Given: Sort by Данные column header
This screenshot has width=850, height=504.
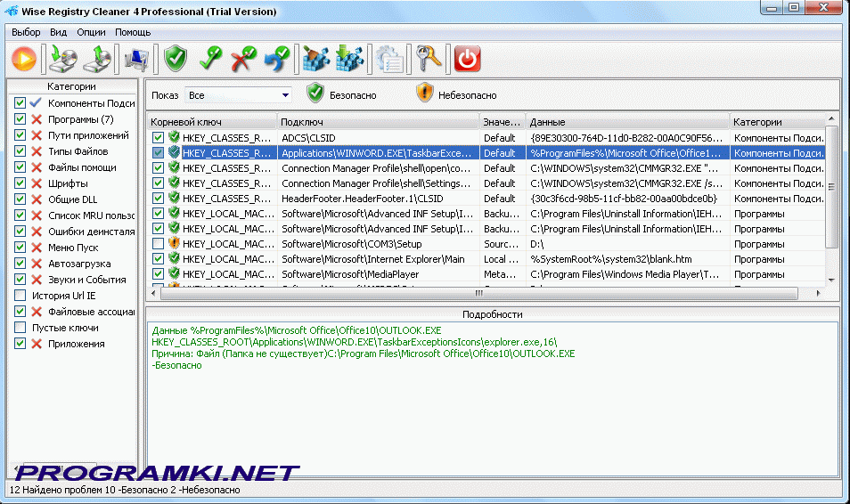Looking at the screenshot, I should [x=628, y=122].
